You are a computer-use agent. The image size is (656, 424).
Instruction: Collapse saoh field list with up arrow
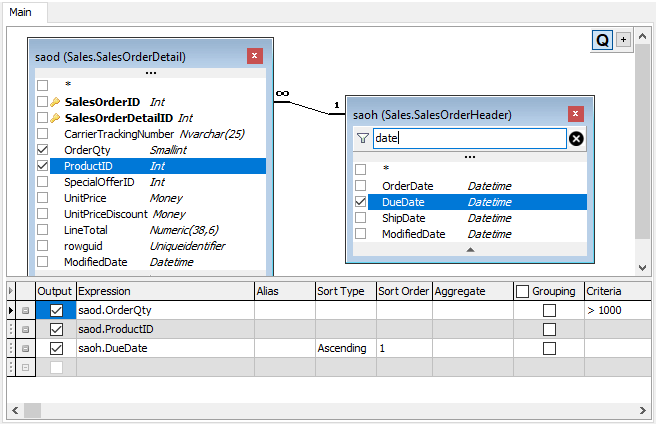click(470, 249)
